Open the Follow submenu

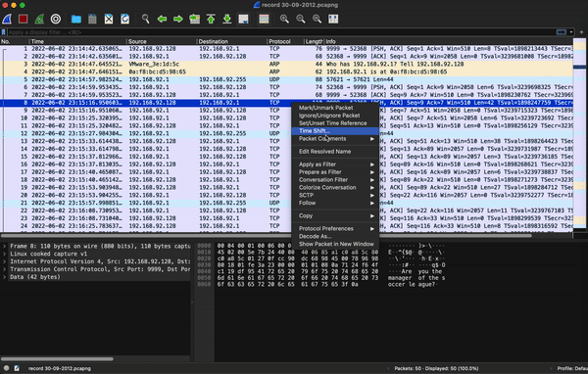pos(335,203)
